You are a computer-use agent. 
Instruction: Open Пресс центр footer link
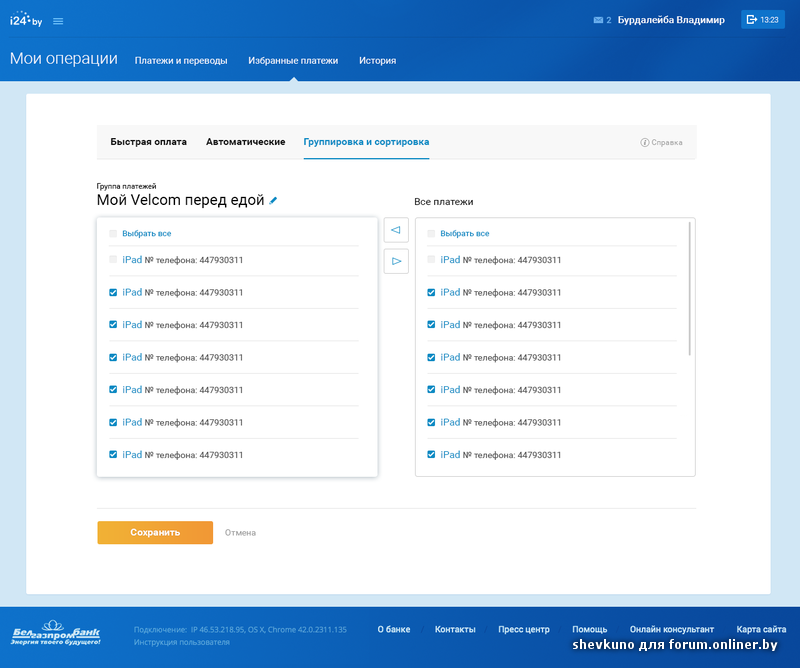pos(524,629)
